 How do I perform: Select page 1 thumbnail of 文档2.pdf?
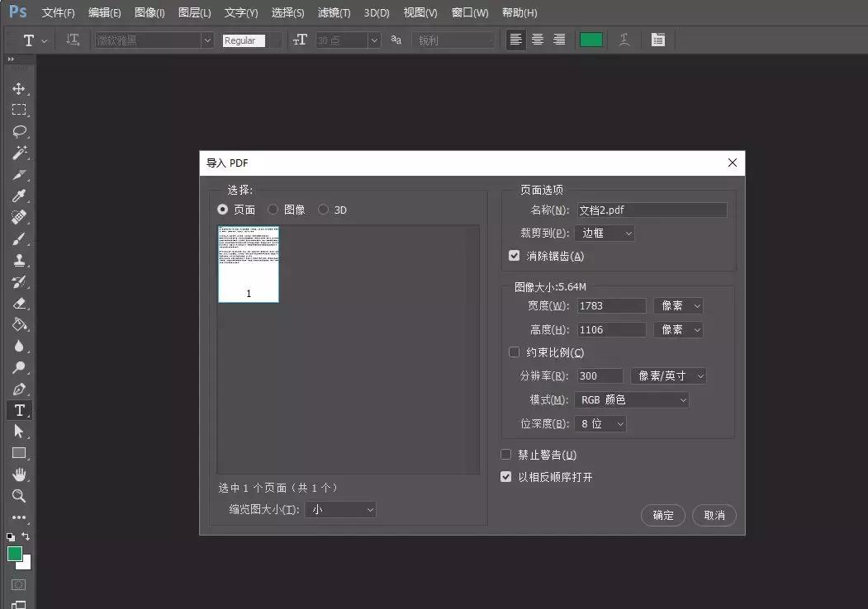coord(249,264)
